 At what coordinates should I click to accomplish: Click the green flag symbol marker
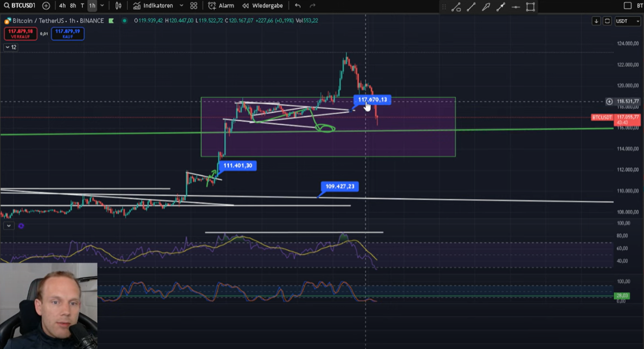[x=111, y=21]
